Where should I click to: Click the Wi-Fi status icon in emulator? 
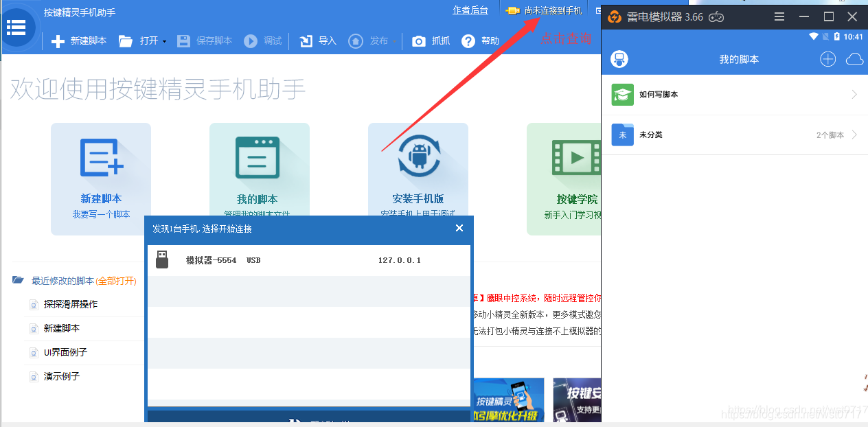(814, 36)
